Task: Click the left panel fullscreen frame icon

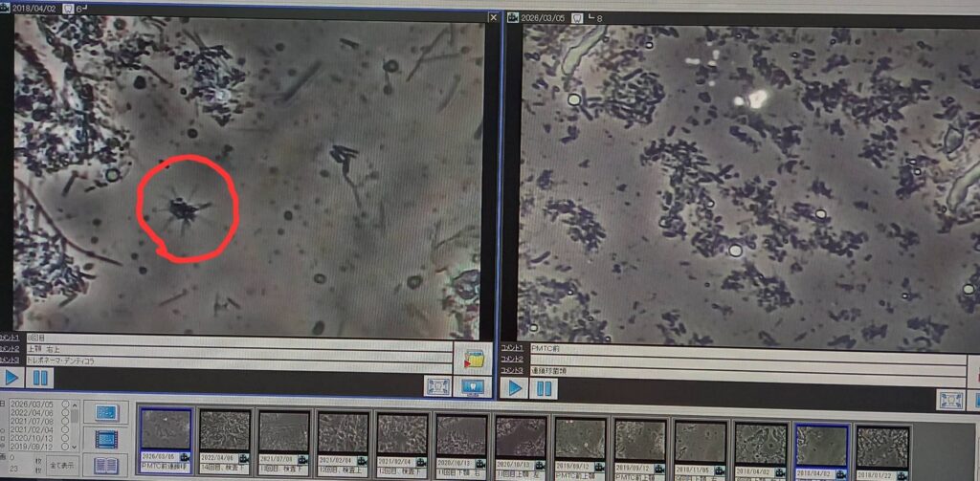Action: 438,386
